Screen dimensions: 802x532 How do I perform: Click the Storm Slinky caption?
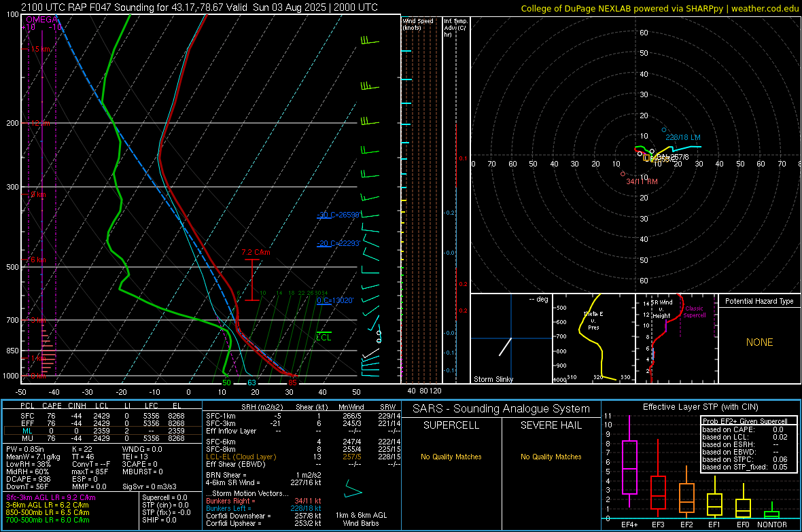(x=493, y=379)
